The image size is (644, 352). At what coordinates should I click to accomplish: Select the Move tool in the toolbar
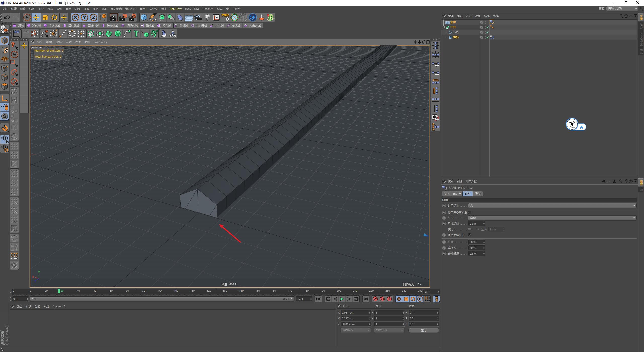coord(36,17)
